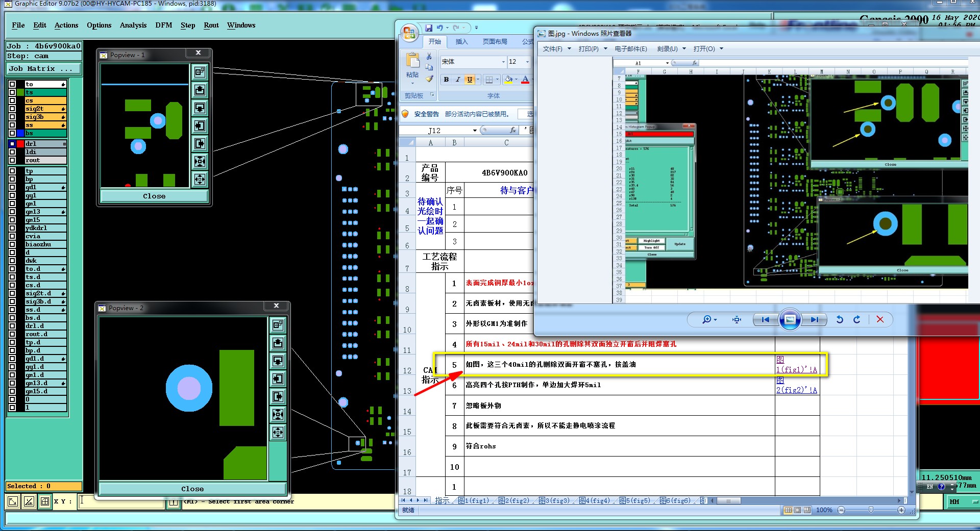
Task: Click the diagonal arrow coordinate icon
Action: pos(13,501)
